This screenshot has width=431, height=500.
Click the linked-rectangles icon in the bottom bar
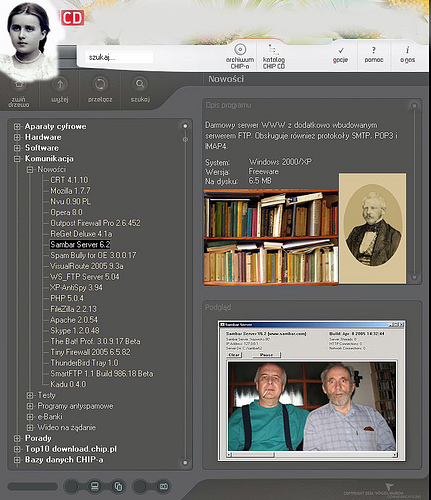point(163,486)
